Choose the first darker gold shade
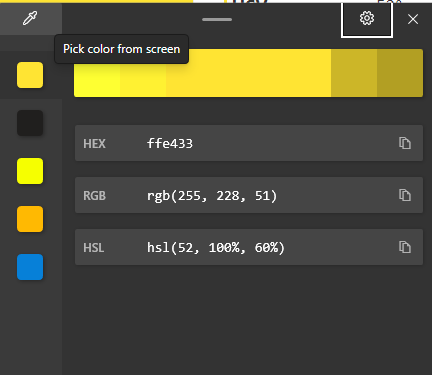The height and width of the screenshot is (375, 432). click(x=354, y=73)
